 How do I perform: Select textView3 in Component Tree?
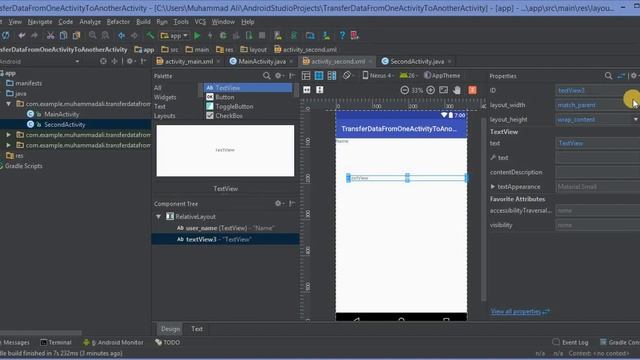tap(225, 240)
